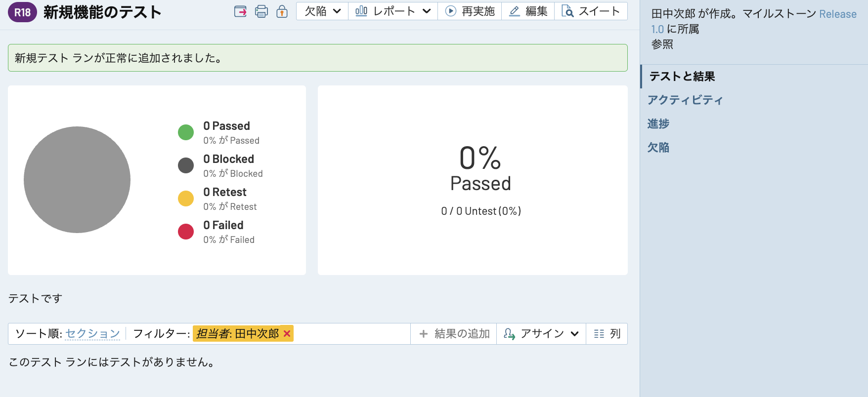
Task: Open the 欠陥 dropdown menu
Action: pyautogui.click(x=322, y=11)
